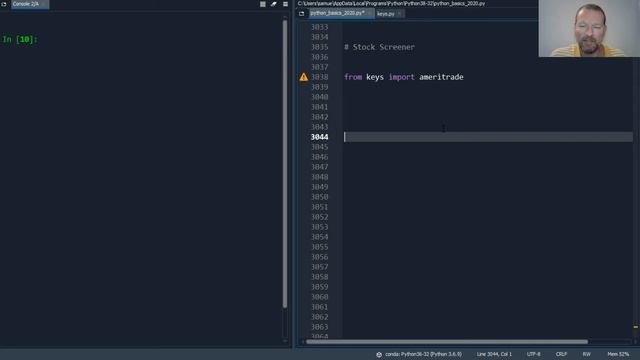Click the file path at top of editor
The image size is (640, 360).
tap(391, 4)
